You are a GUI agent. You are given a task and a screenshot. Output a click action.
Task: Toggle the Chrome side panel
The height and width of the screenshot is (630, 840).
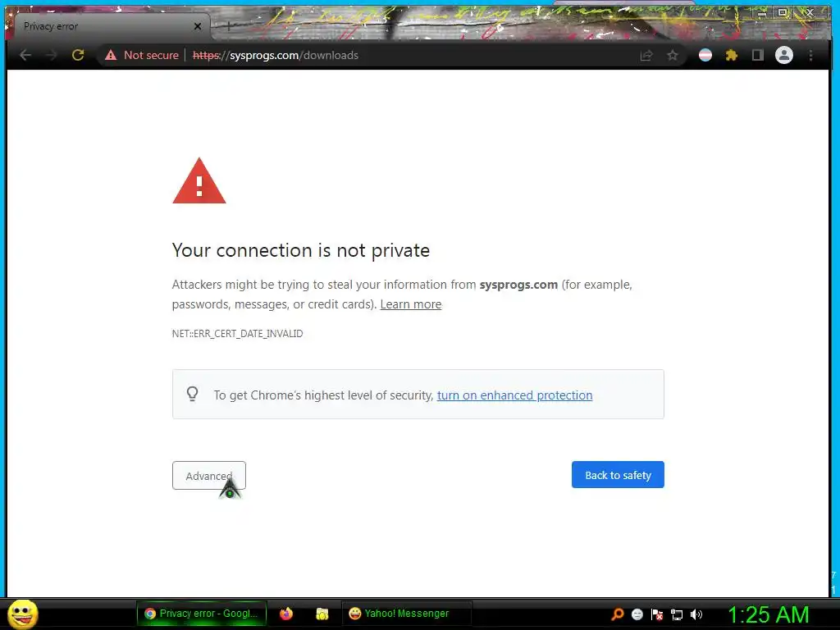tap(757, 55)
